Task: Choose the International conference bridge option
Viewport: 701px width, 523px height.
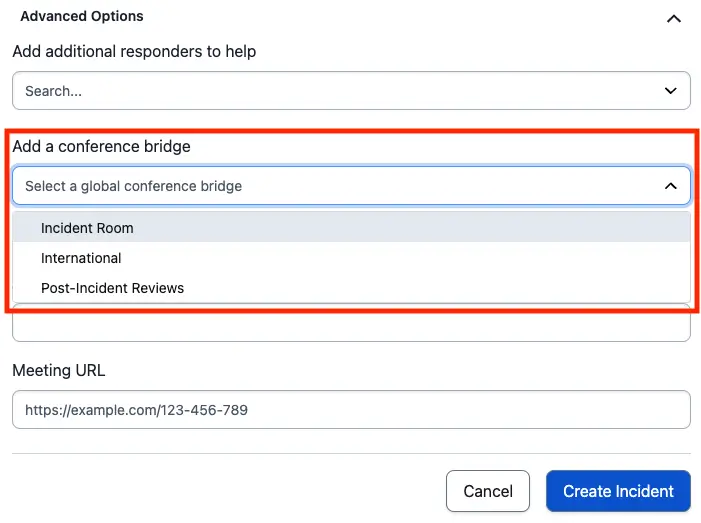Action: 81,258
